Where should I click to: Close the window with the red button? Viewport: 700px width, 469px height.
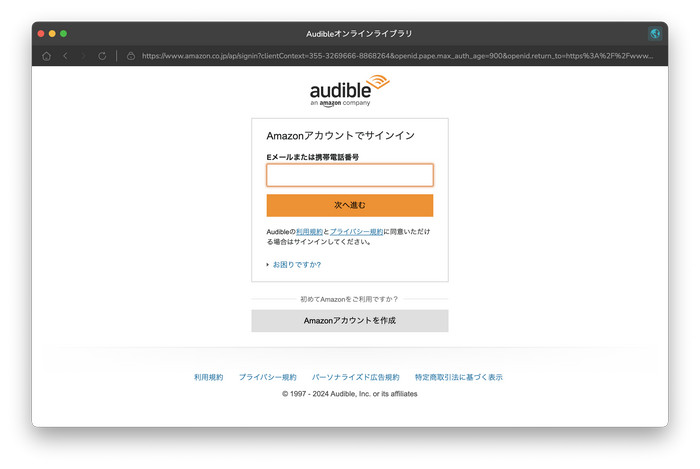pos(41,33)
